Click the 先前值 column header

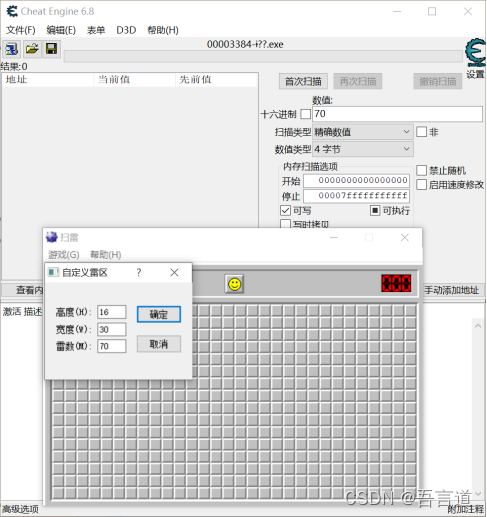click(x=216, y=80)
